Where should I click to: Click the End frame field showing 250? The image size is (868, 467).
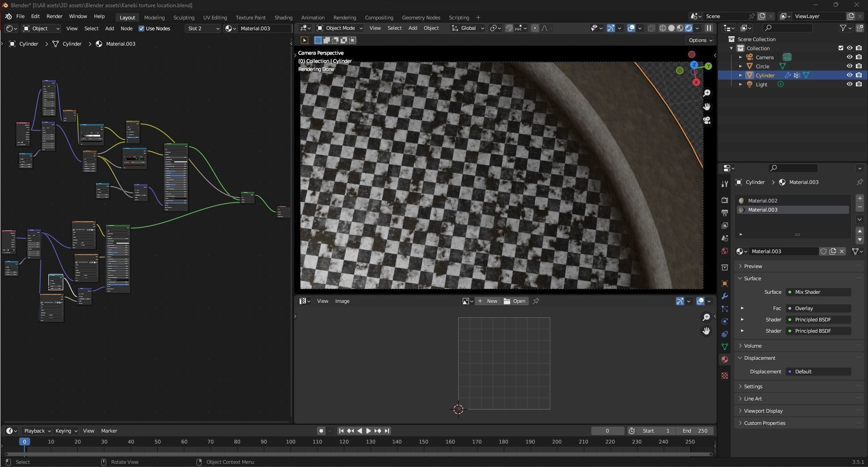695,431
